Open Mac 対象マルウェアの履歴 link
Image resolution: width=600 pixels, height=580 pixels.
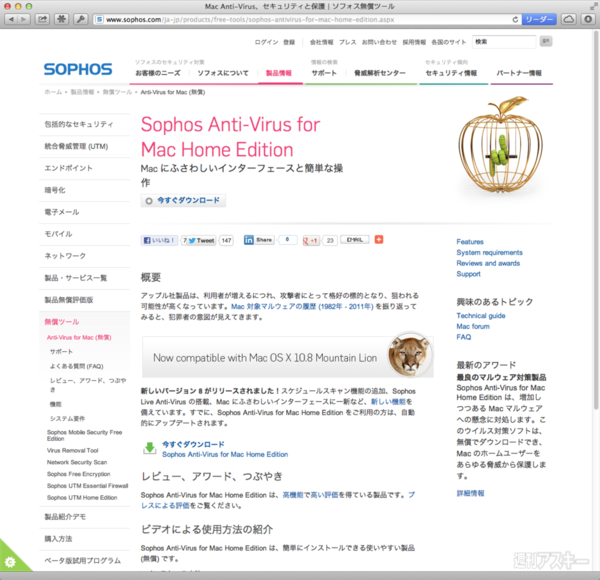pos(302,306)
